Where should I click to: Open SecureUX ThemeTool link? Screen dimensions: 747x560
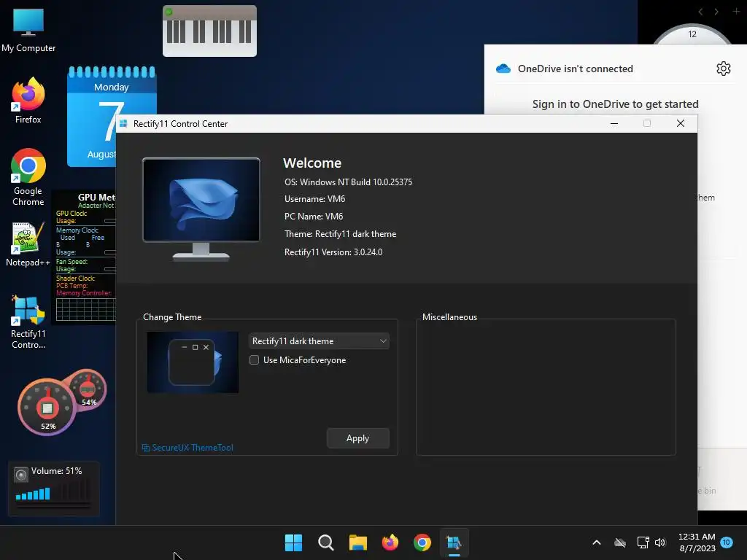click(x=187, y=448)
